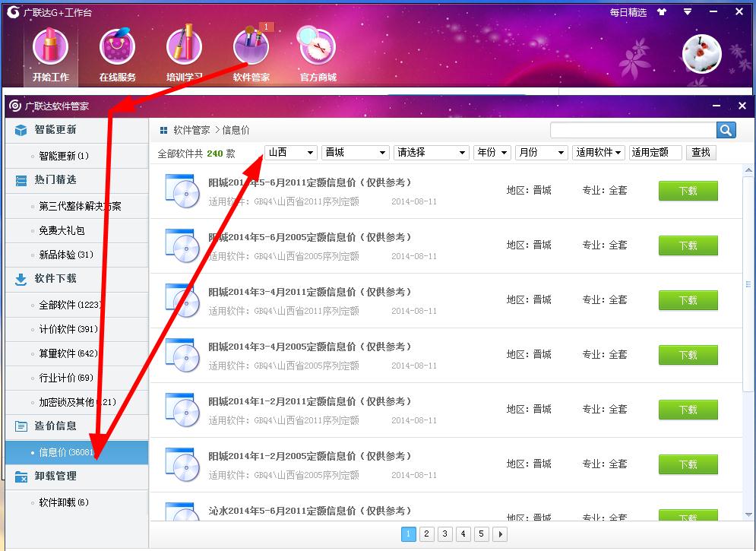The image size is (756, 551).
Task: Click the list scrollbar up arrow
Action: coord(748,169)
